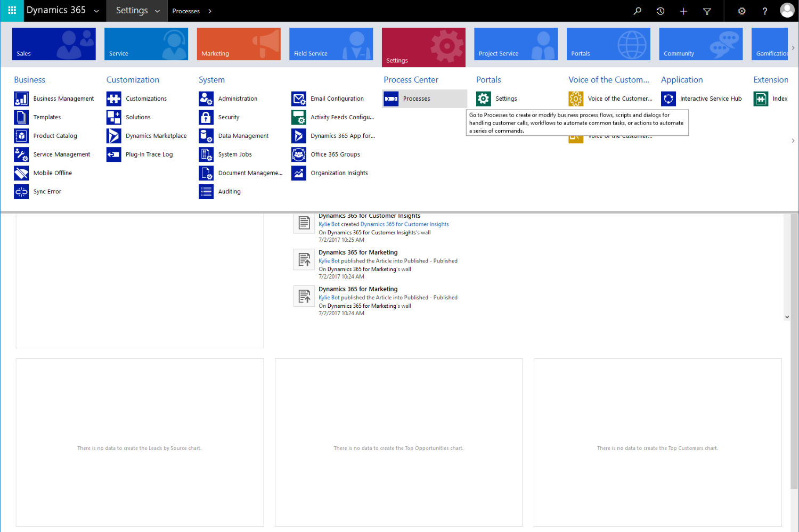Expand the Dynamics 365 dropdown chevron
799x532 pixels.
pos(96,11)
